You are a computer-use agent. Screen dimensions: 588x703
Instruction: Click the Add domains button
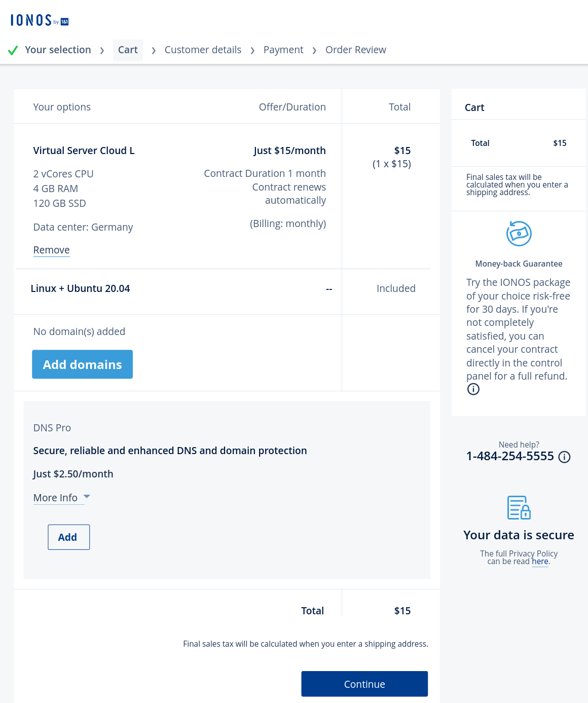point(82,364)
